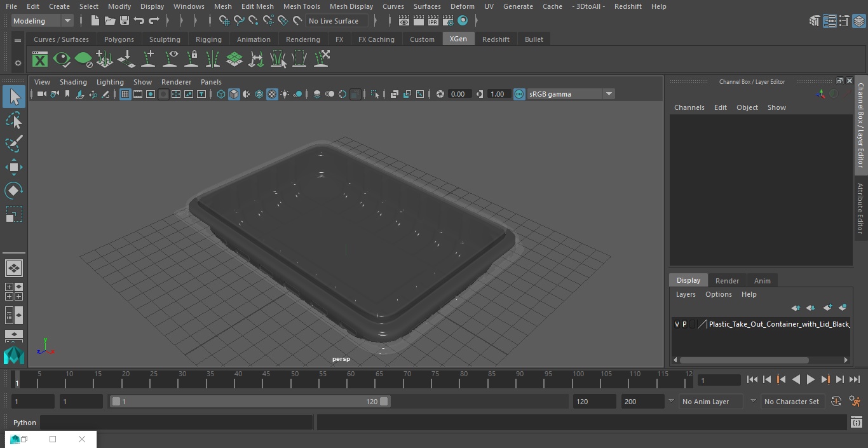Toggle layer playback P box
The image size is (868, 448).
click(x=684, y=324)
